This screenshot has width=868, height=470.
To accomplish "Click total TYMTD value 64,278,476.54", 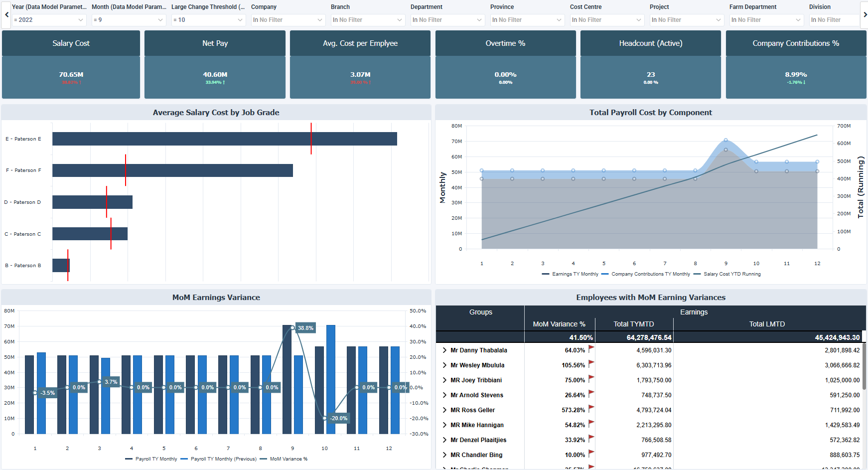I will (x=649, y=337).
